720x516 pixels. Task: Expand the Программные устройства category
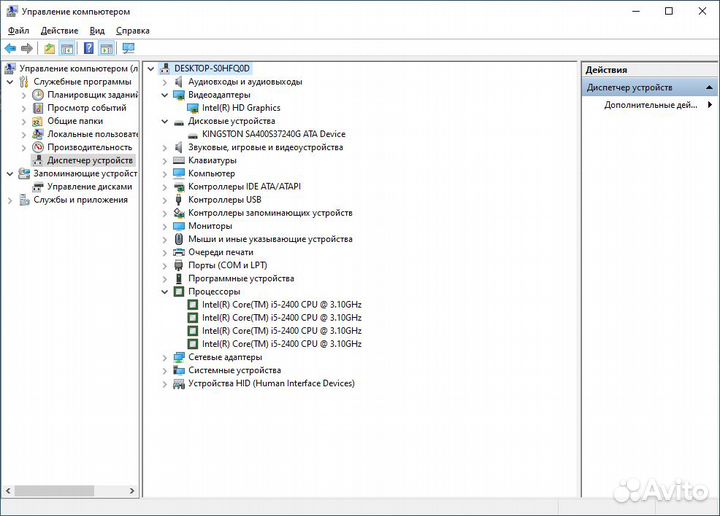click(x=164, y=279)
